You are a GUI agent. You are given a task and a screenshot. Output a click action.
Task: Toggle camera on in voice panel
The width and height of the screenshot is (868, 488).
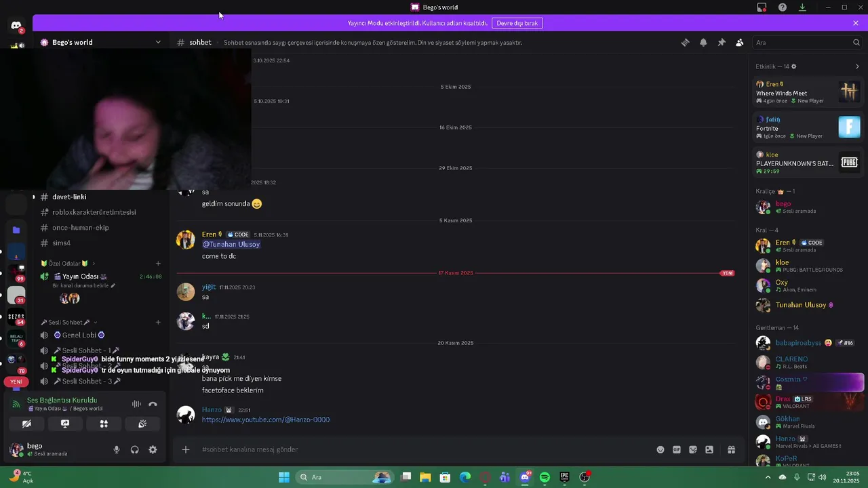(x=26, y=424)
